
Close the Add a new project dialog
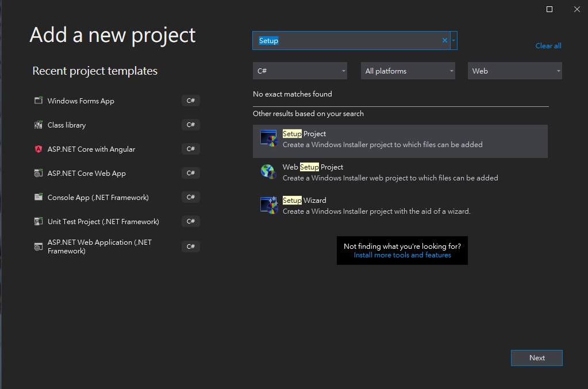coord(577,9)
